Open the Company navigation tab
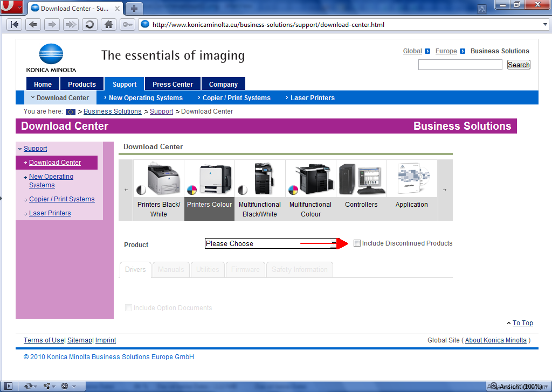The width and height of the screenshot is (552, 392). point(223,85)
